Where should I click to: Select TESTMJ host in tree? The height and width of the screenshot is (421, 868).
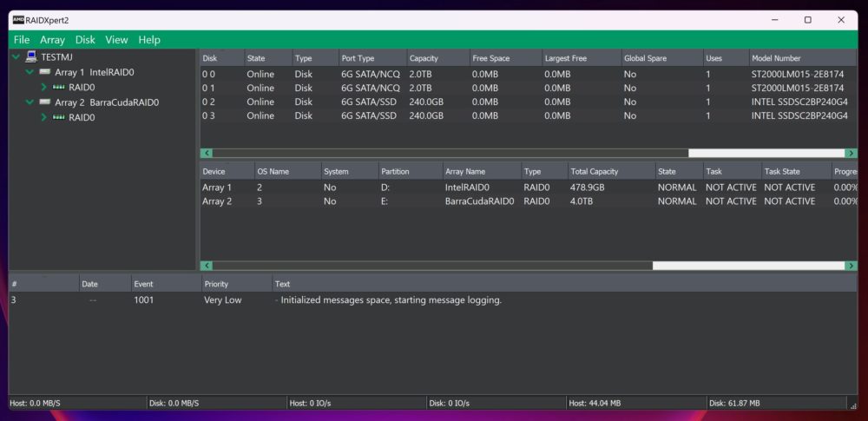(56, 57)
